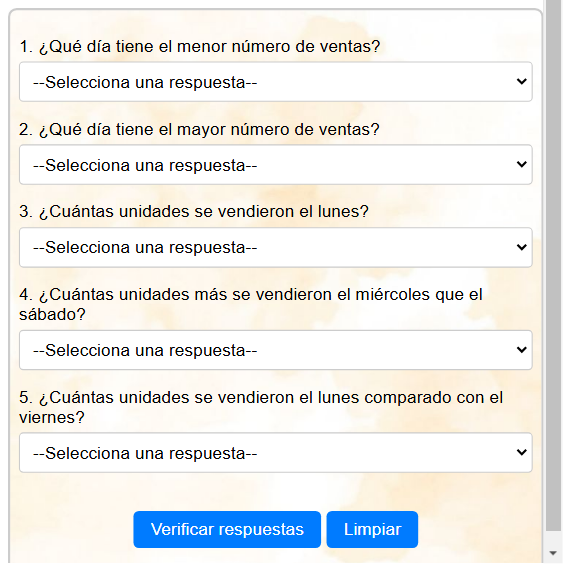This screenshot has width=573, height=575.
Task: Click the question 5 text about lunes and viernes
Action: 261,407
